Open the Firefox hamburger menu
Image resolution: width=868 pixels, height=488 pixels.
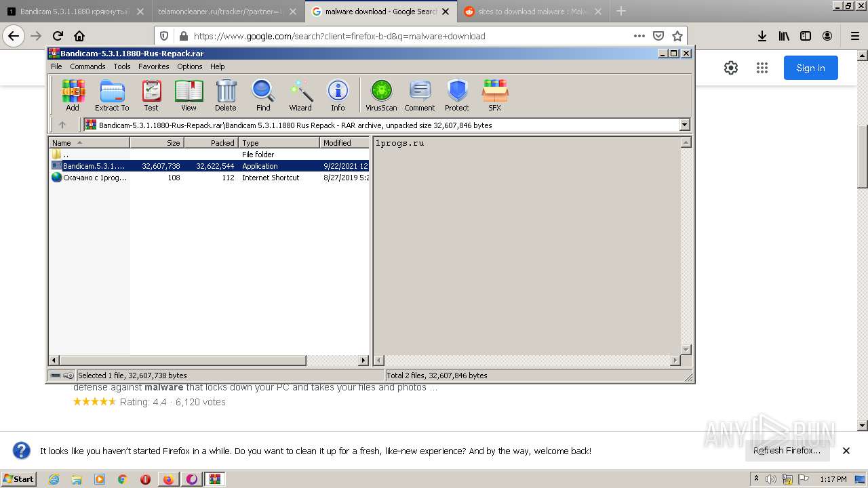click(854, 37)
